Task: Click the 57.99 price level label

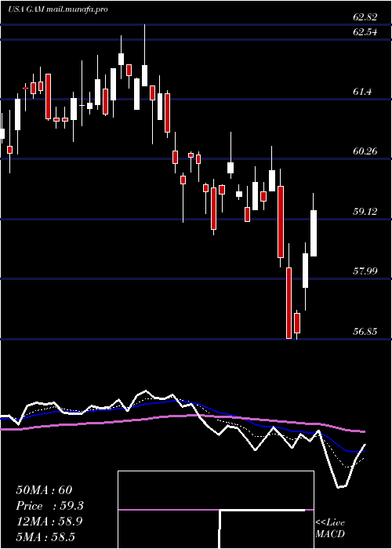Action: [365, 271]
